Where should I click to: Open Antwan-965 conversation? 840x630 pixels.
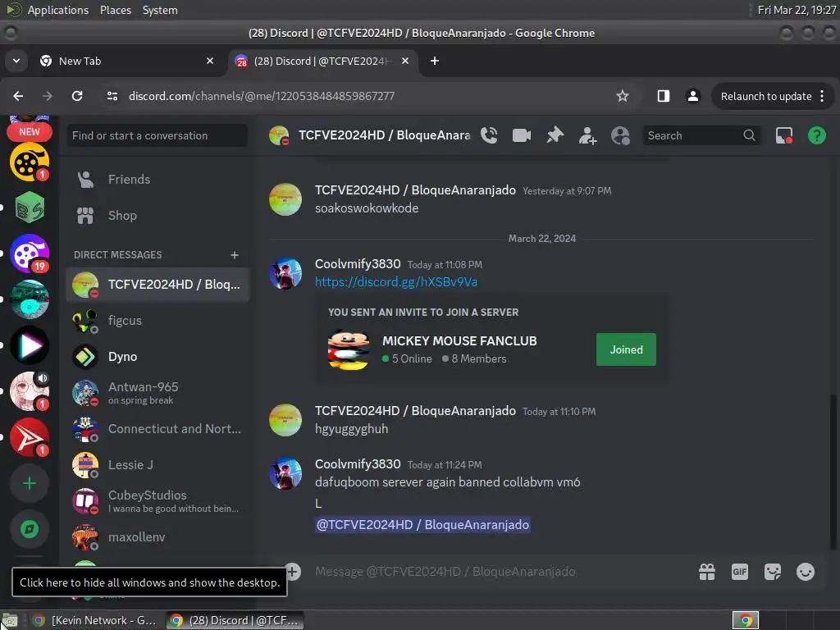(157, 393)
